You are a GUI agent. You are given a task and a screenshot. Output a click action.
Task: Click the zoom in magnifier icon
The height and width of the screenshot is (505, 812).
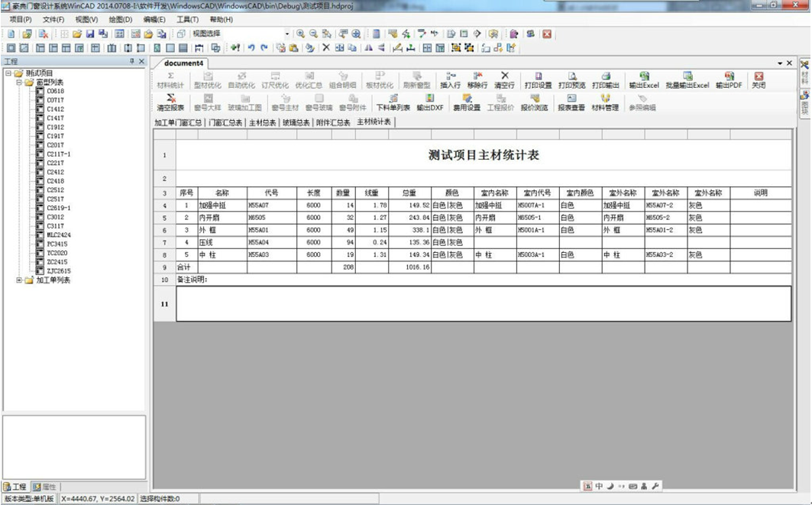[x=300, y=34]
